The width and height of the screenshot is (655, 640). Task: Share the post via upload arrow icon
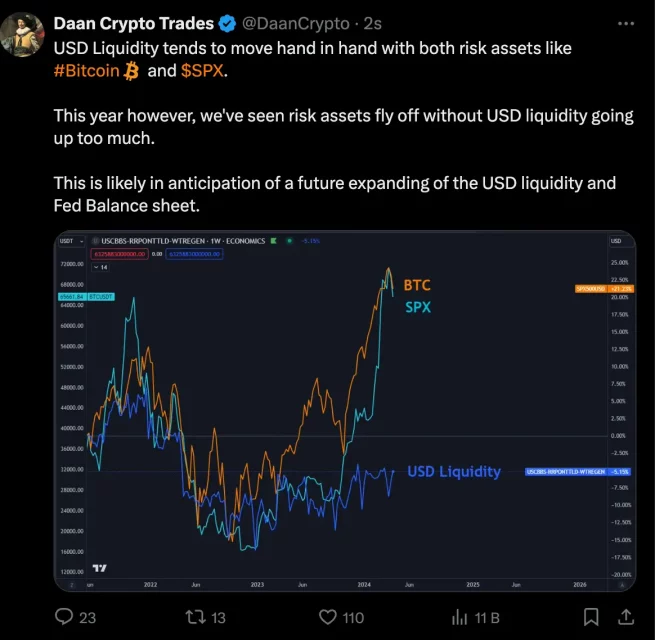pyautogui.click(x=626, y=617)
